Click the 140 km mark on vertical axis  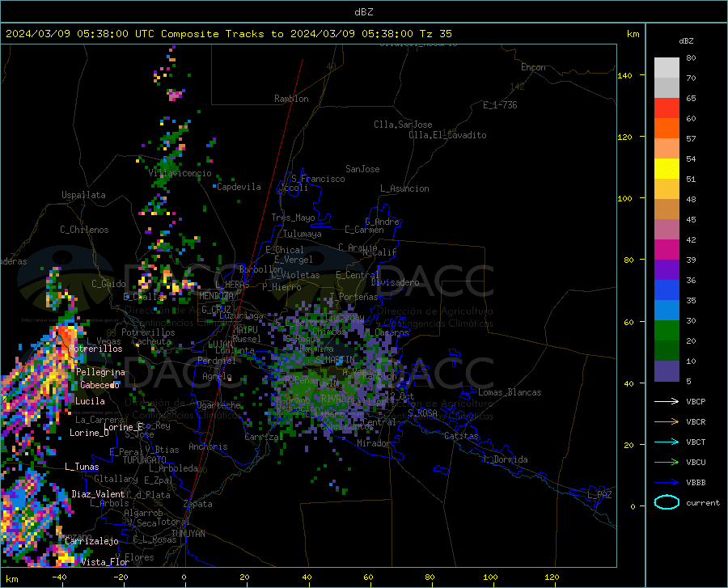(625, 75)
